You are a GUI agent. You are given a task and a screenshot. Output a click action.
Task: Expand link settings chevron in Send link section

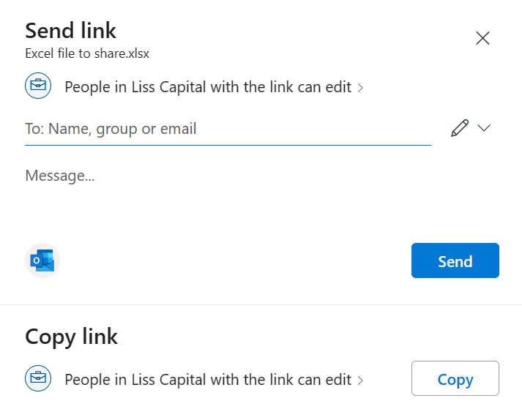(360, 88)
